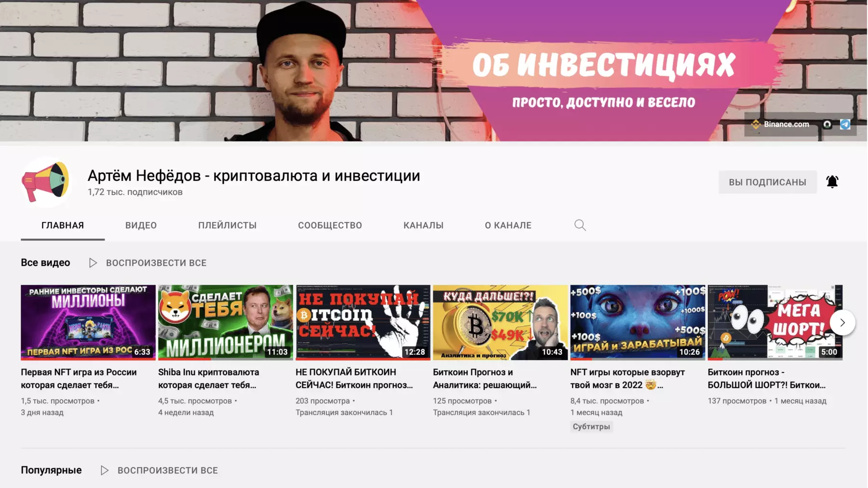Open the 'НЕ ПОКУПАЙ БИТКОИН' video thumbnail

point(363,322)
